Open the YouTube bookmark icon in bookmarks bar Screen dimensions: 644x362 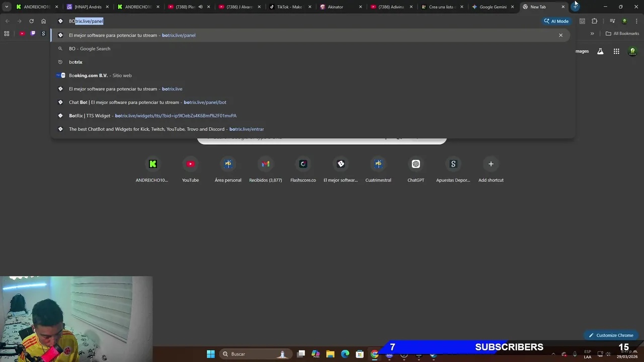coord(22,34)
